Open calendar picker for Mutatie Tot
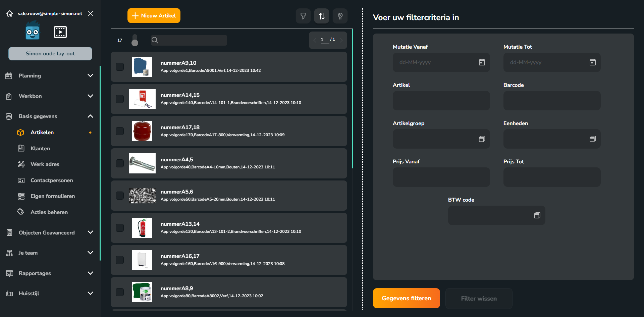This screenshot has width=644, height=317. pyautogui.click(x=592, y=62)
